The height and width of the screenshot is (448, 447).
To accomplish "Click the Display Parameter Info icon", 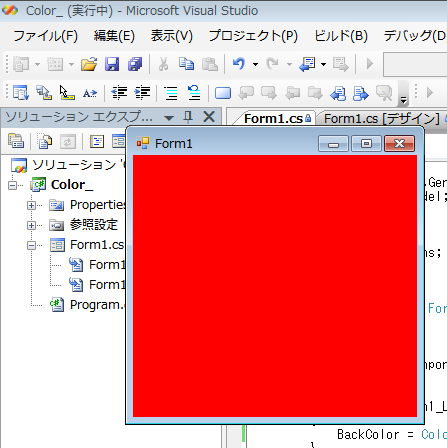I will tap(44, 93).
